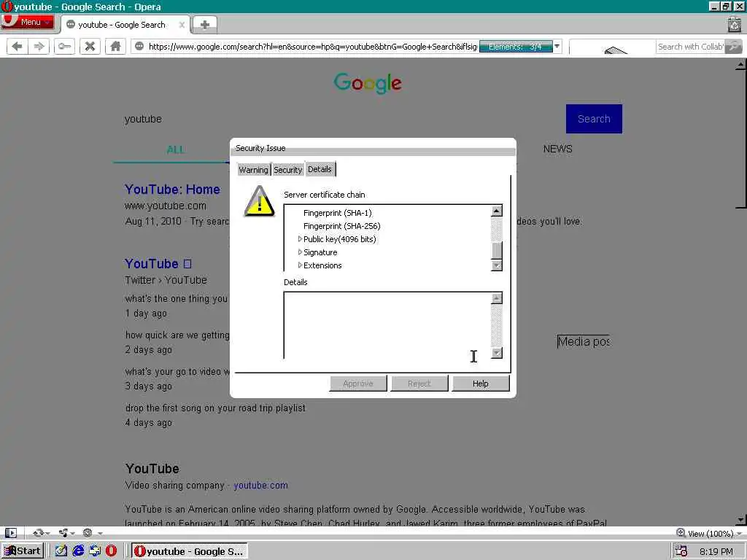Click certificate chain scroll up arrow
Image resolution: width=747 pixels, height=560 pixels.
[496, 211]
